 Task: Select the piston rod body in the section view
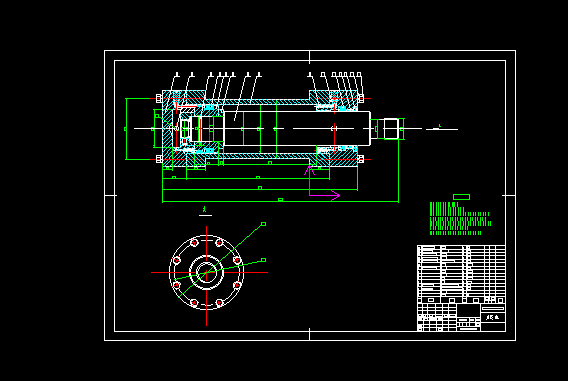(297, 129)
